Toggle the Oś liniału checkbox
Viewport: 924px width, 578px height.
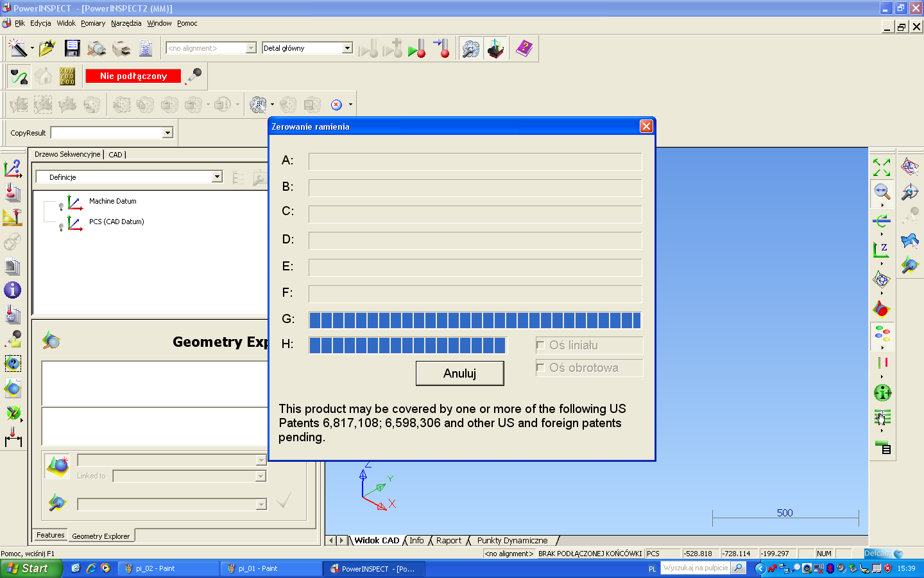(x=540, y=346)
